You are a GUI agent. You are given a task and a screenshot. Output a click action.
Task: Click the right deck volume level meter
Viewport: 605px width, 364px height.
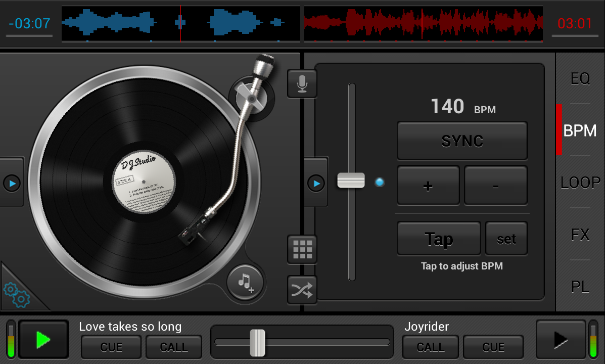(x=593, y=339)
